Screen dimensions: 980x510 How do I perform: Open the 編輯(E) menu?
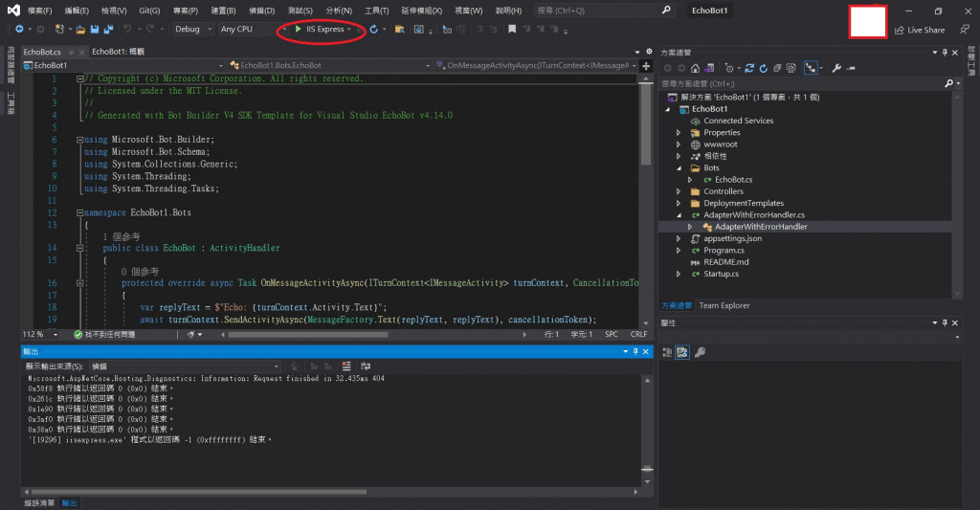(77, 11)
